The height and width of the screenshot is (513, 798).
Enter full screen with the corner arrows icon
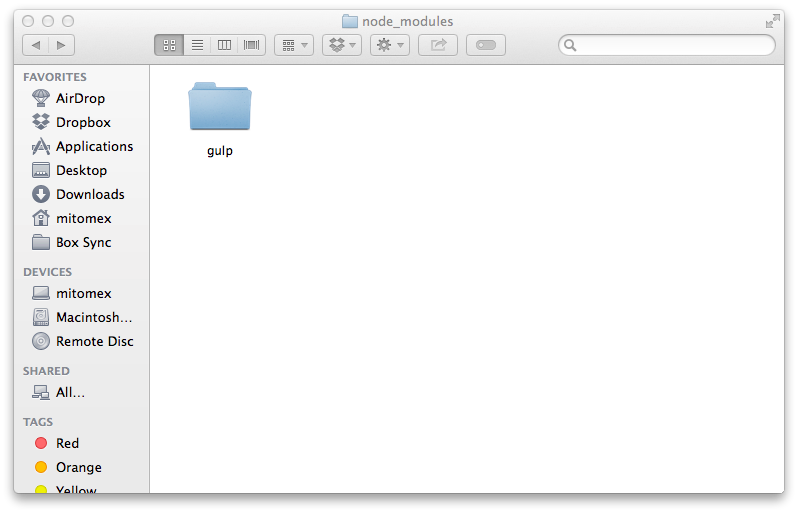click(773, 21)
